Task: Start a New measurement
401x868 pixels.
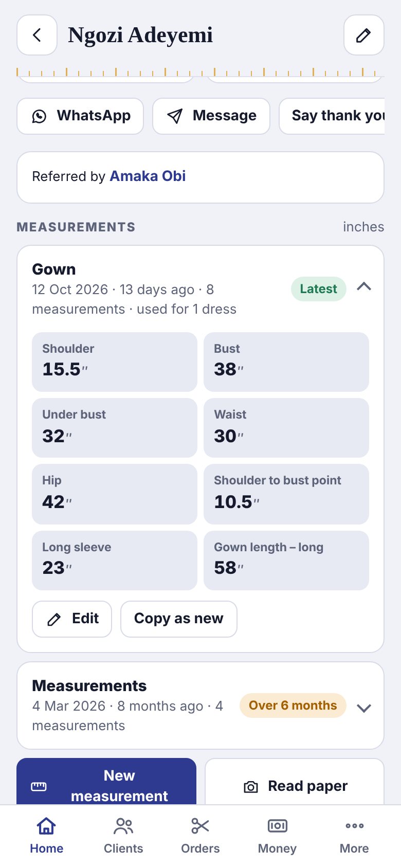Action: [106, 782]
